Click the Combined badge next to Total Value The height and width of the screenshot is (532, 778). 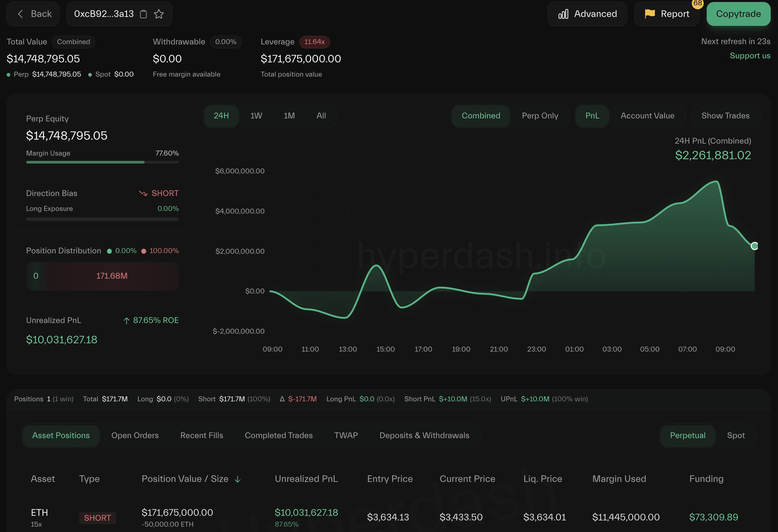pyautogui.click(x=73, y=42)
